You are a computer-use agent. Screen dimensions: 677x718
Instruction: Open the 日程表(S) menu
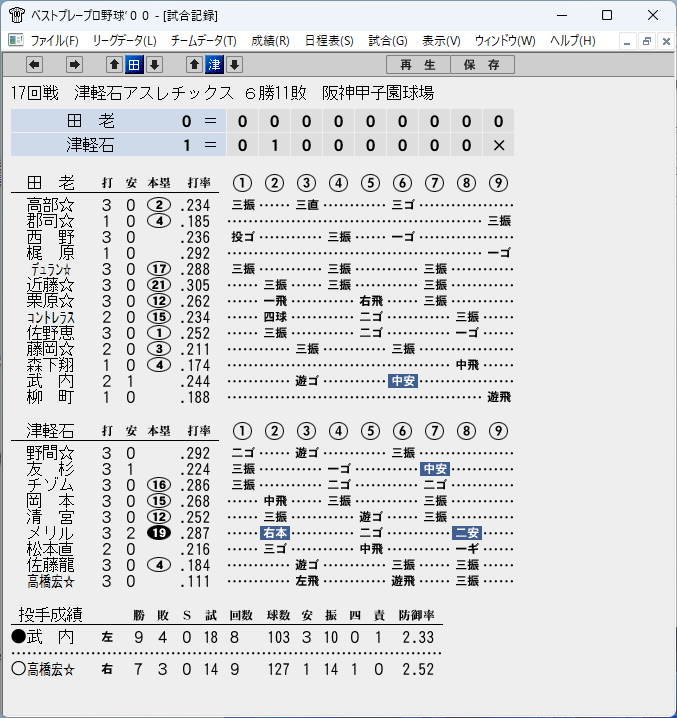click(329, 41)
